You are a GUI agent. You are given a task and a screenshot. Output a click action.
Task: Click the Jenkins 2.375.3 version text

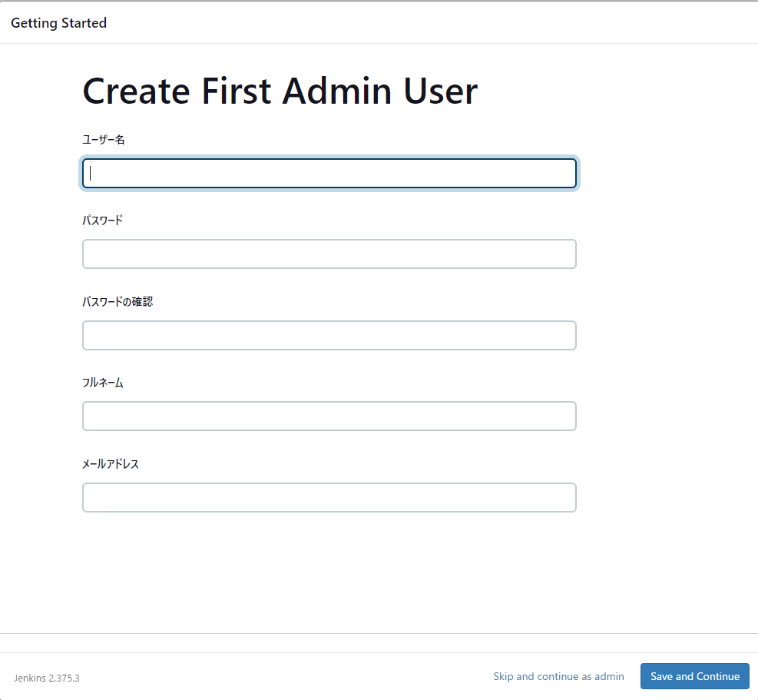coord(47,678)
